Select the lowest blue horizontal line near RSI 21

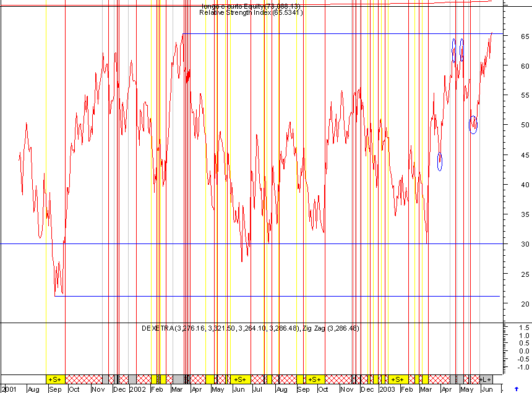tap(277, 296)
